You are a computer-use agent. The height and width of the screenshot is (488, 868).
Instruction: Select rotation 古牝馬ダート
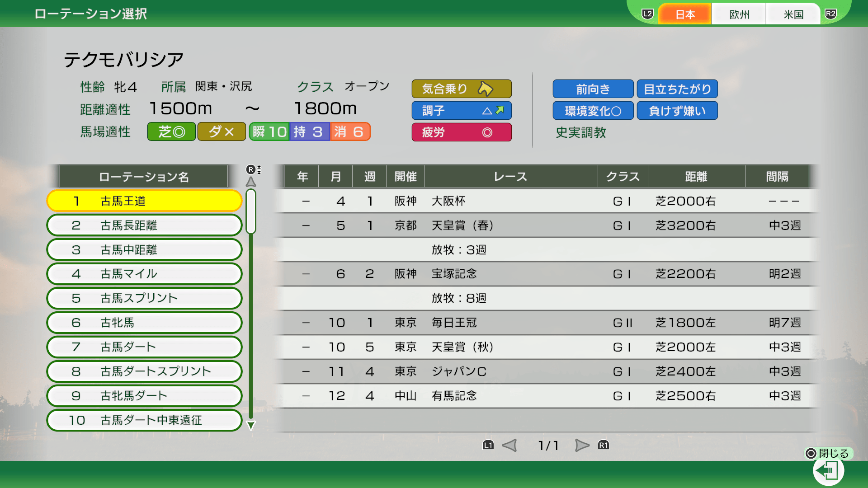tap(144, 396)
